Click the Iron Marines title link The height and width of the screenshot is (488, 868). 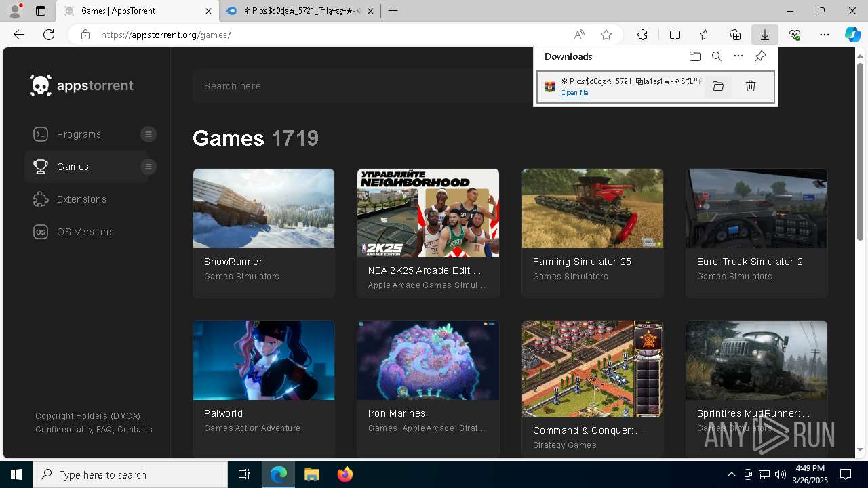pyautogui.click(x=397, y=413)
